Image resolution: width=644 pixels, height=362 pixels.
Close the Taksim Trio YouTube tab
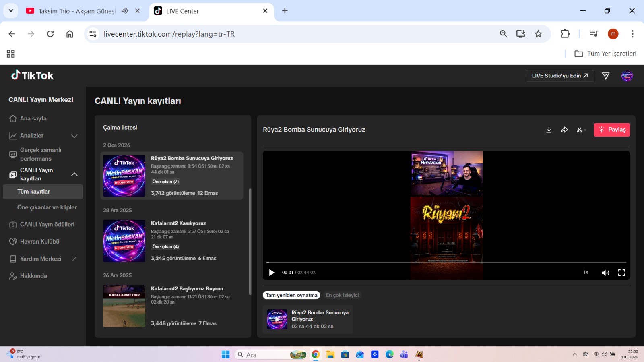tap(138, 11)
